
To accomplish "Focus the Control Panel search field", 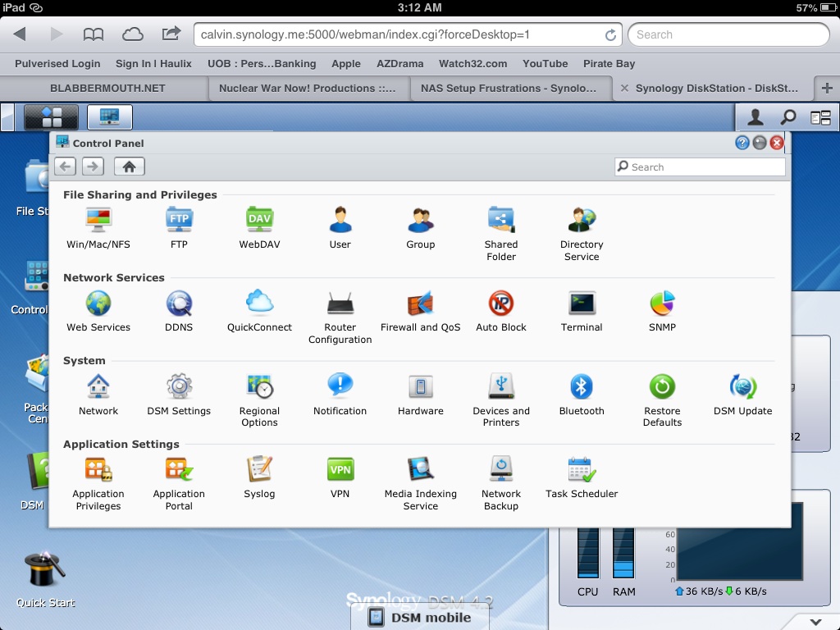I will (x=701, y=167).
